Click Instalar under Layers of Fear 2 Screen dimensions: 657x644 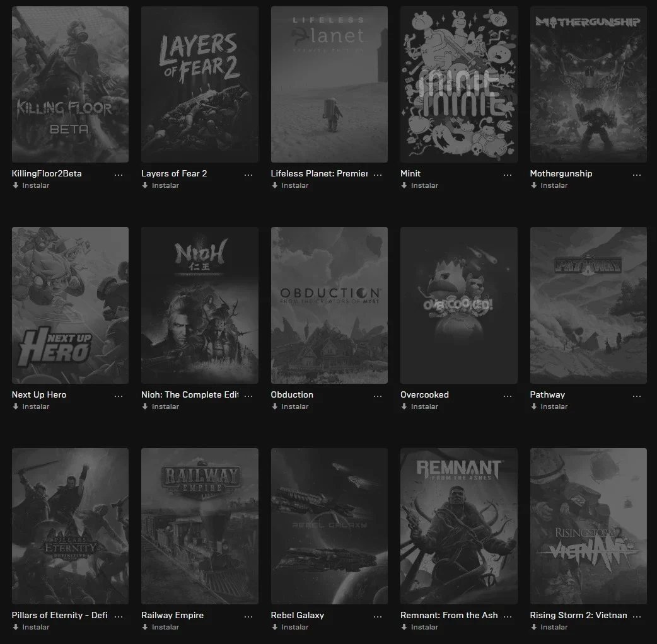pos(161,185)
